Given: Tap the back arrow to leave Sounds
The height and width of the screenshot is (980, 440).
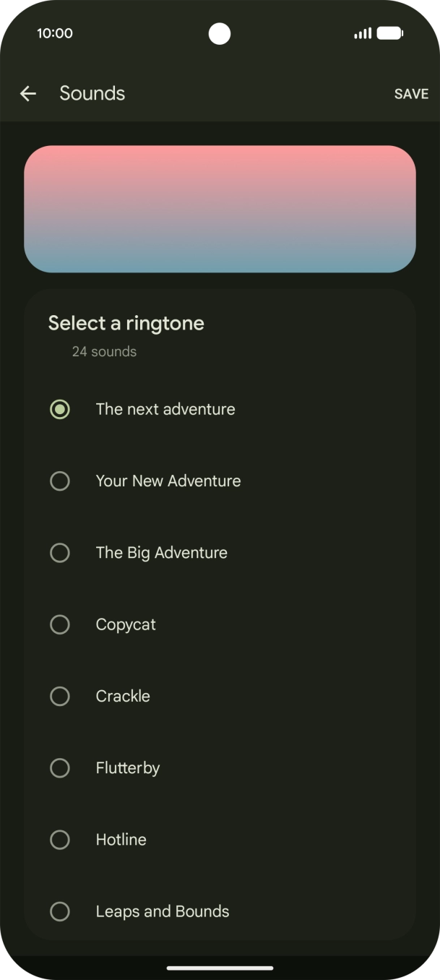Looking at the screenshot, I should pos(27,93).
